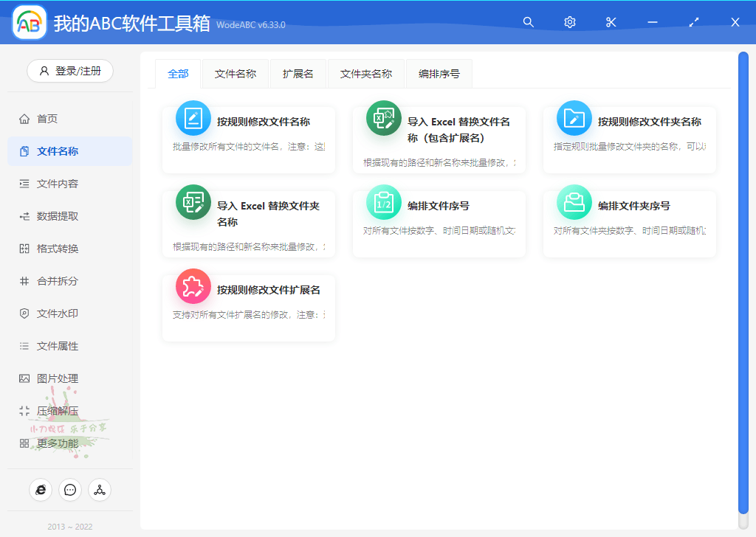Open 格式转换 in the sidebar
This screenshot has width=756, height=537.
[58, 249]
